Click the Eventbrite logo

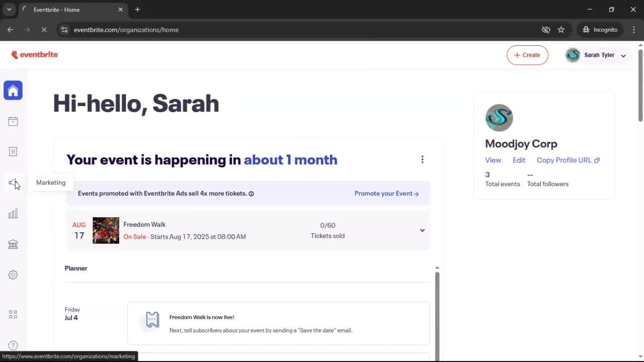coord(35,55)
